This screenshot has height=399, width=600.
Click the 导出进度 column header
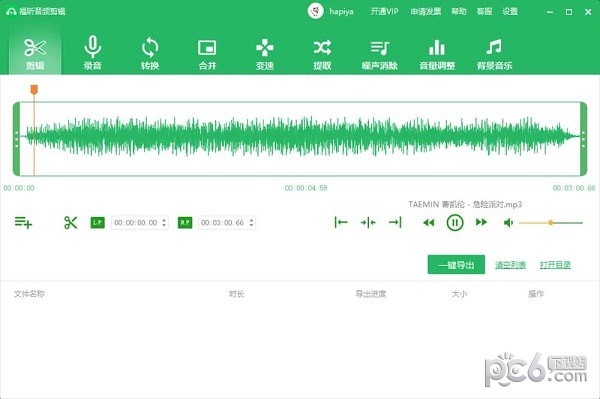pos(371,294)
